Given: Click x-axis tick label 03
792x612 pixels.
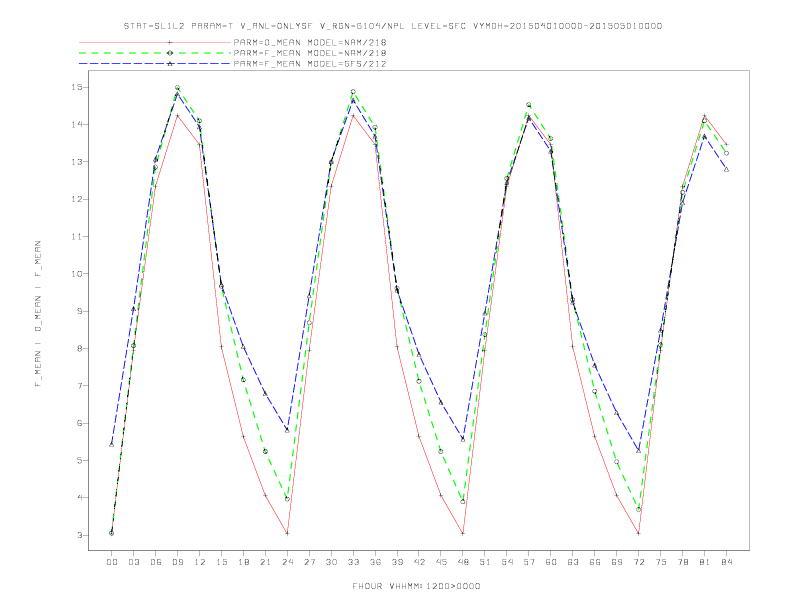Looking at the screenshot, I should [133, 562].
